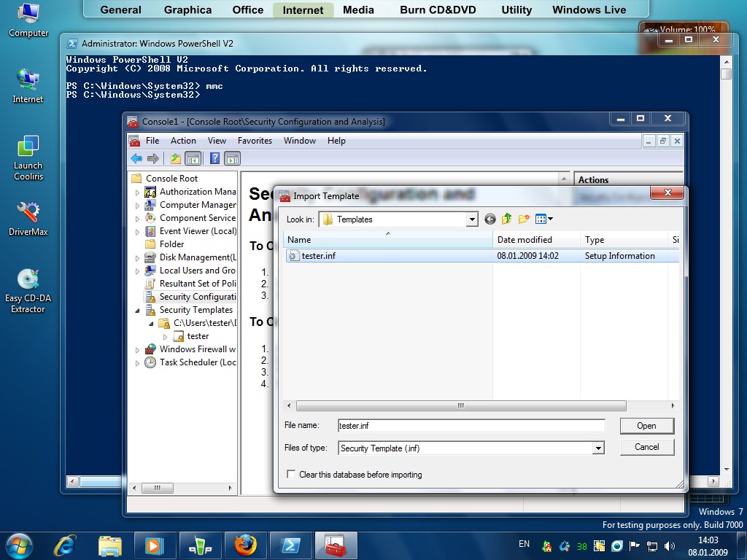Open the Computer desktop icon
Viewport: 747px width, 560px height.
(x=28, y=20)
